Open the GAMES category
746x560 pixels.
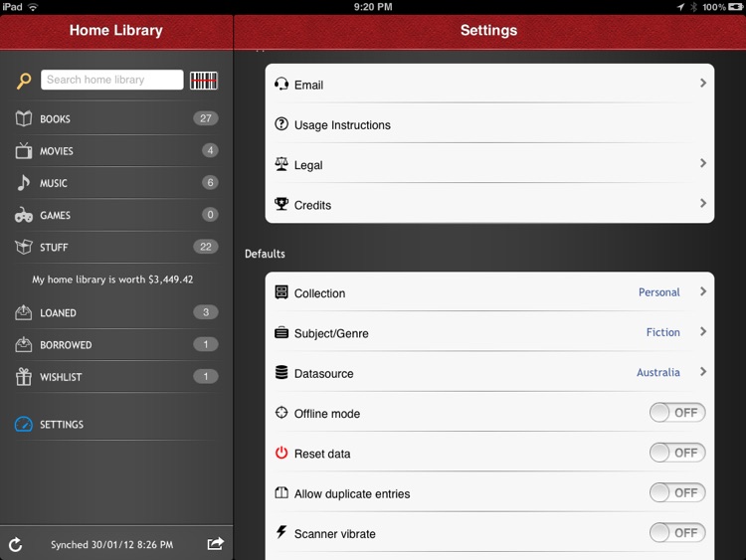click(116, 215)
